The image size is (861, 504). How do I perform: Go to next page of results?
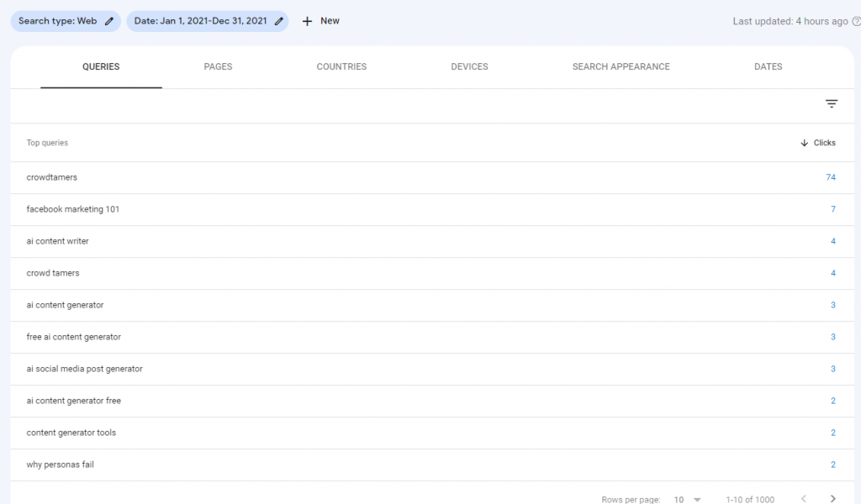833,498
